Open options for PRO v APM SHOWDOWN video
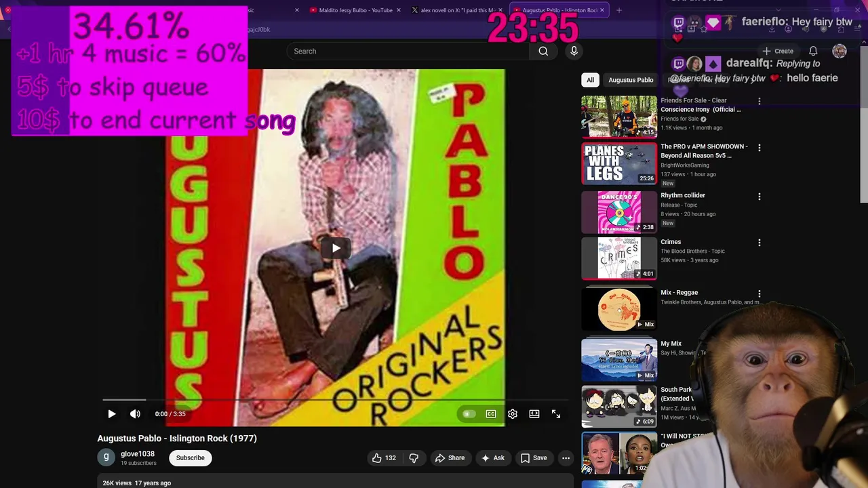 [x=759, y=147]
